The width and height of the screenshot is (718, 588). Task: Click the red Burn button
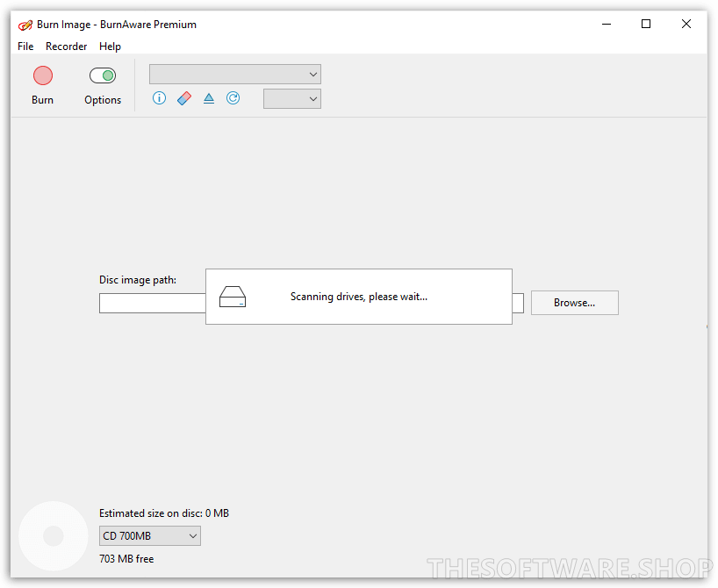(x=42, y=76)
